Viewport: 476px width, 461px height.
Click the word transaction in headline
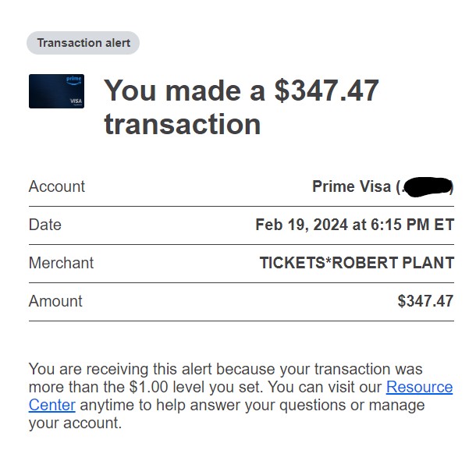pos(183,124)
